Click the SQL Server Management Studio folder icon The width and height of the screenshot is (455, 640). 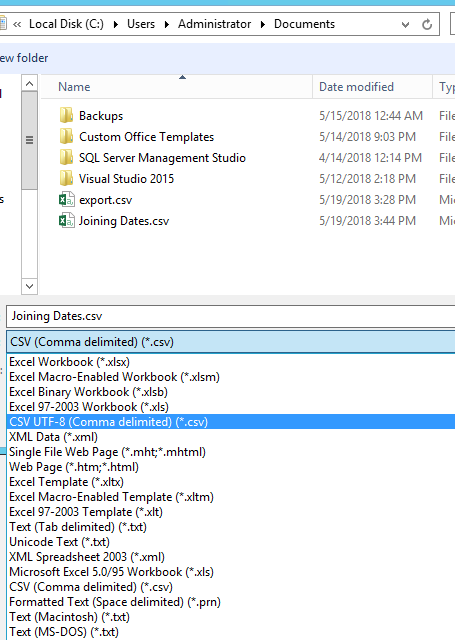67,158
